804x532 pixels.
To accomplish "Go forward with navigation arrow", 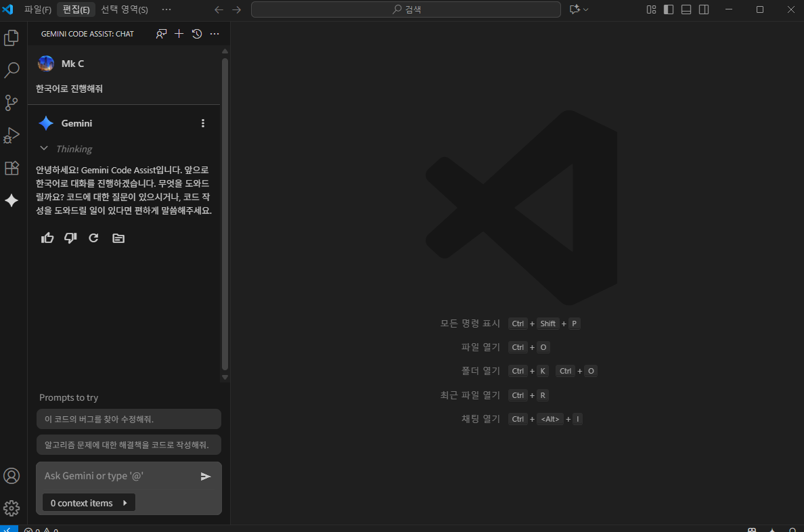I will click(x=236, y=9).
